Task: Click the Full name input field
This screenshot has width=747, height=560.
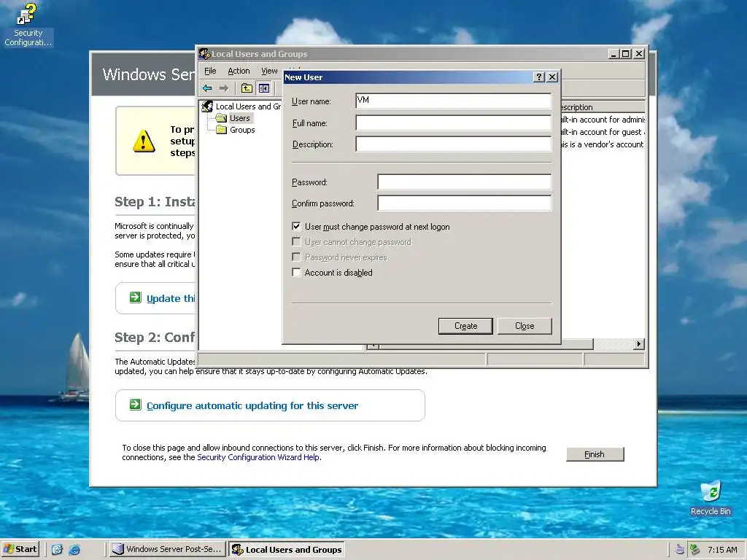Action: point(454,122)
